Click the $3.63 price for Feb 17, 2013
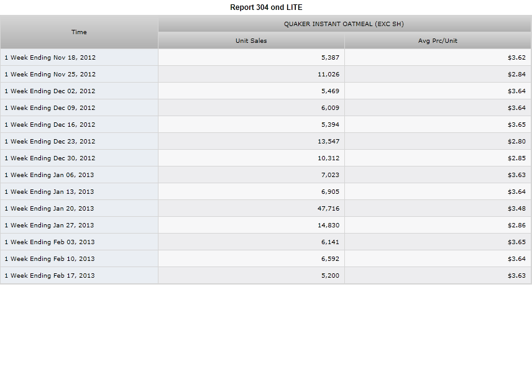532x392 pixels. coord(516,276)
